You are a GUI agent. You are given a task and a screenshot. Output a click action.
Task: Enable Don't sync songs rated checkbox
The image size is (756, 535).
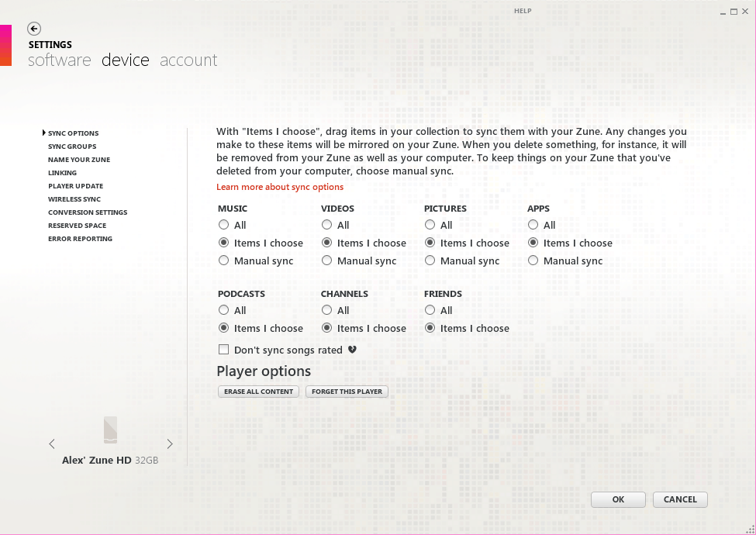pos(224,350)
